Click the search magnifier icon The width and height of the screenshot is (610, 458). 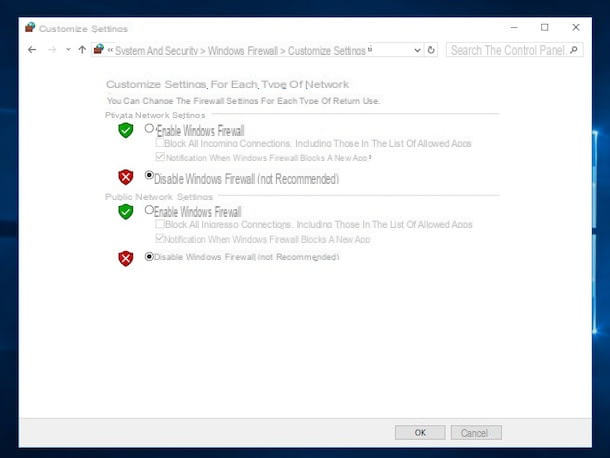pyautogui.click(x=573, y=50)
